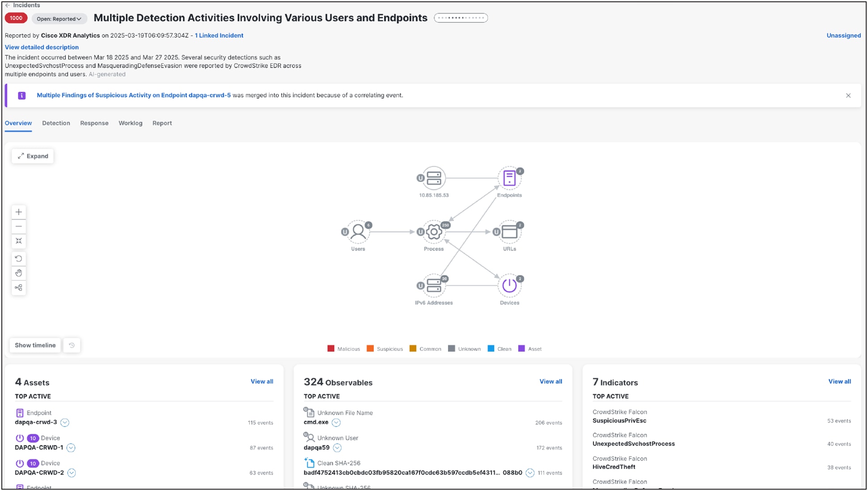868x491 pixels.
Task: Expand DAPQA-CRWD-1 device pivot menu
Action: click(x=71, y=448)
